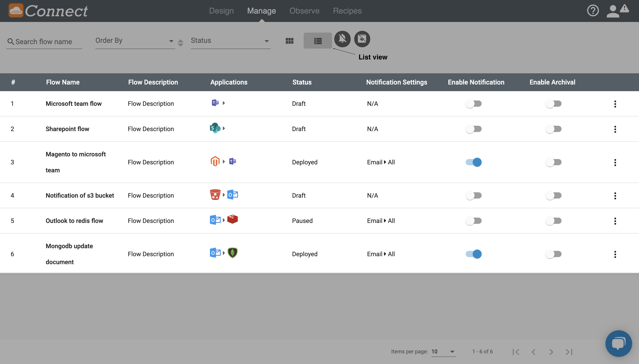Viewport: 639px width, 364px height.
Task: Open the Notification of s3 bucket flow
Action: 80,195
